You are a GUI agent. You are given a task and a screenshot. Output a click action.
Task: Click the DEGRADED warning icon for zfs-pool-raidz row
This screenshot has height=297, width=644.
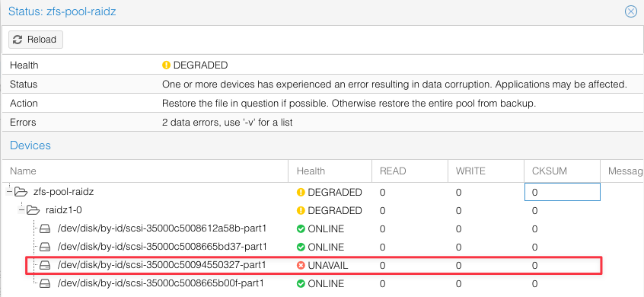coord(301,192)
